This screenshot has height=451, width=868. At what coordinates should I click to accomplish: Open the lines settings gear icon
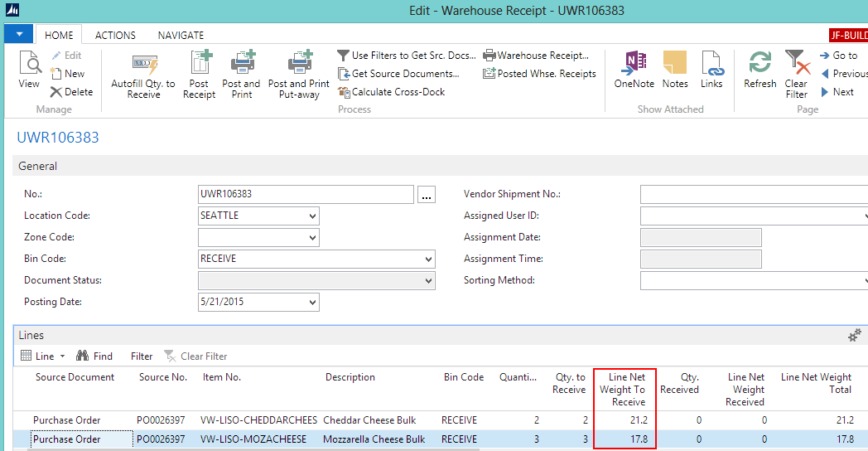click(855, 336)
